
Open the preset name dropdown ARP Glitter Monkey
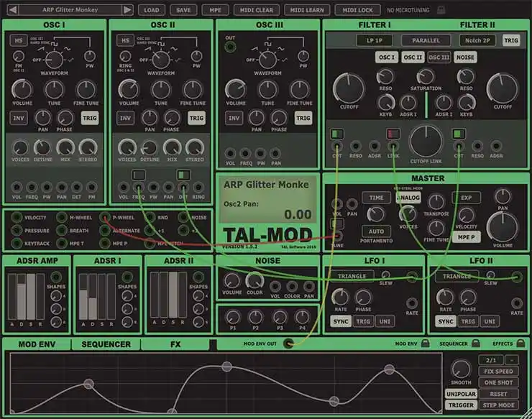point(70,9)
